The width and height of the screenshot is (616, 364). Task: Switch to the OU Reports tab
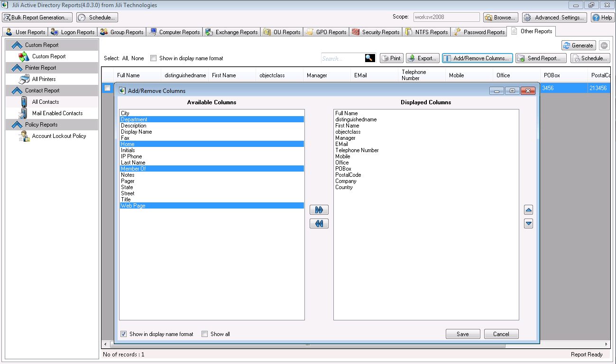tap(282, 32)
